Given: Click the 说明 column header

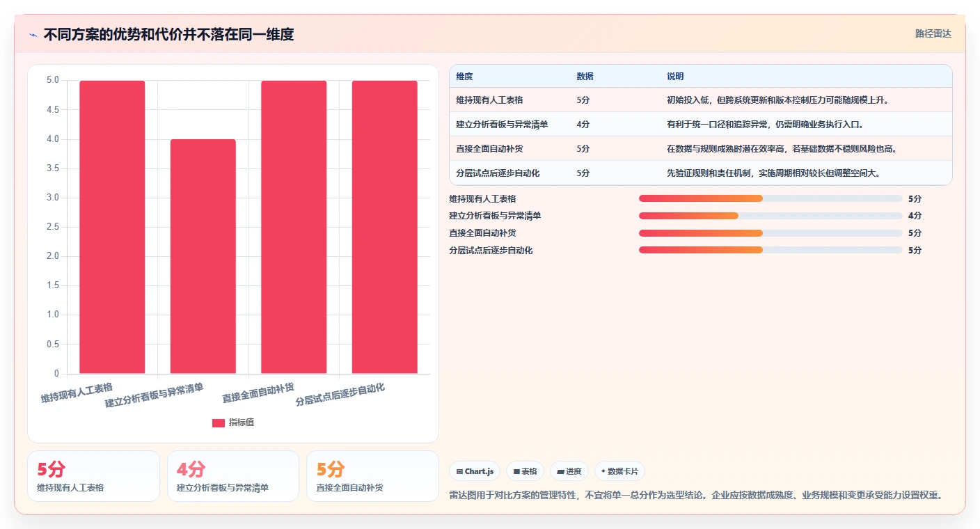Looking at the screenshot, I should point(675,77).
